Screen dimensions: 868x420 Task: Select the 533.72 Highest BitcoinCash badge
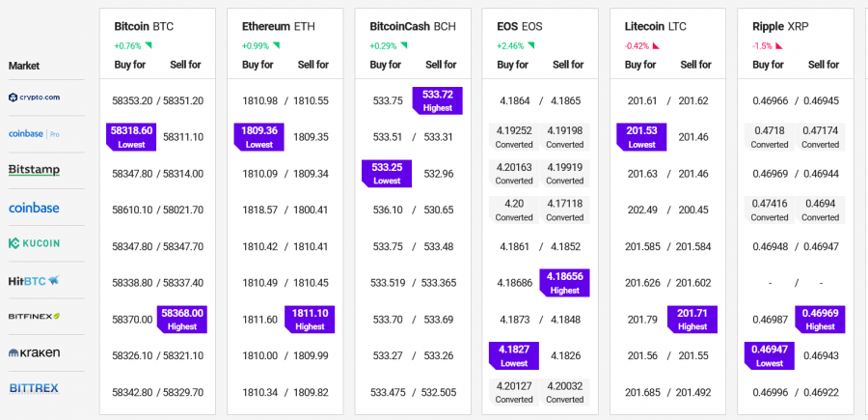pos(437,100)
